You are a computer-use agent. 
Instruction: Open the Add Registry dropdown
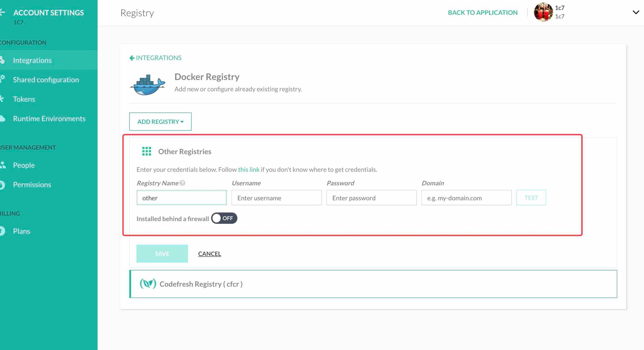click(160, 122)
